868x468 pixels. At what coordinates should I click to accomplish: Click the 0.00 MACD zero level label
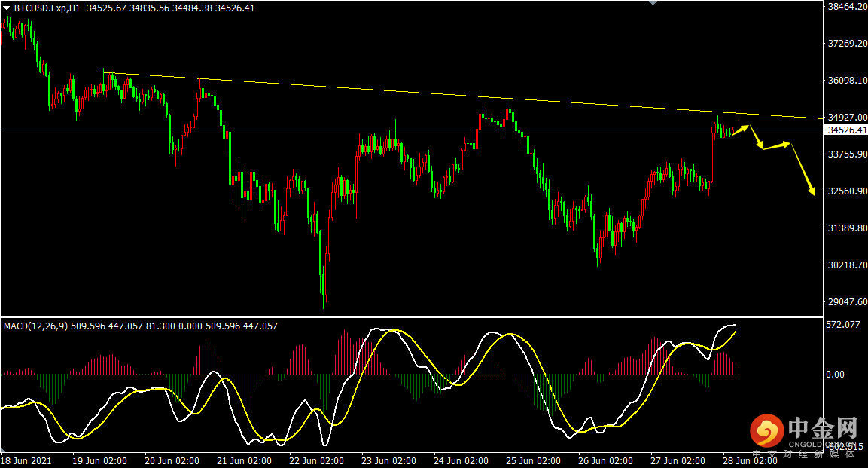click(835, 375)
